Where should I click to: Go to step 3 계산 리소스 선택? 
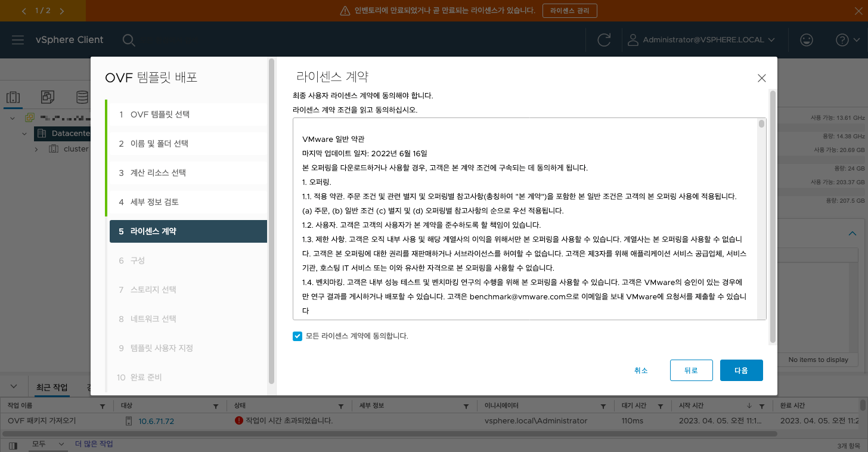tap(187, 173)
